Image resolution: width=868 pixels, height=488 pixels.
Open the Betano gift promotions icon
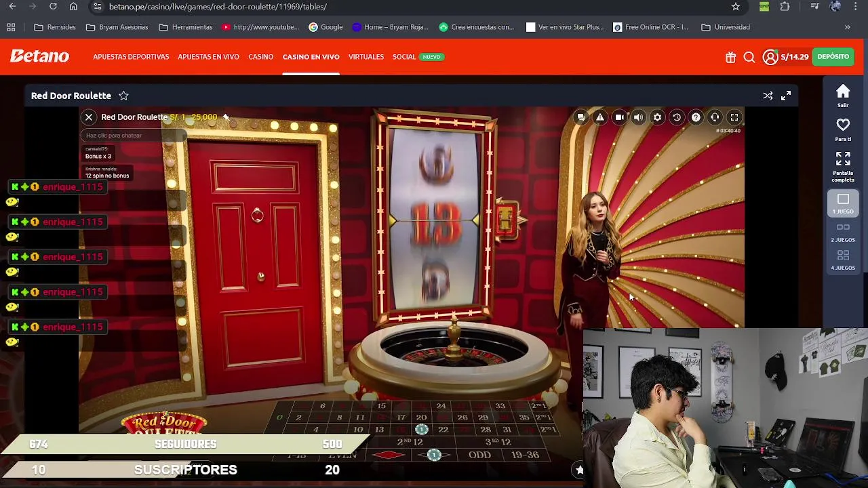(730, 57)
